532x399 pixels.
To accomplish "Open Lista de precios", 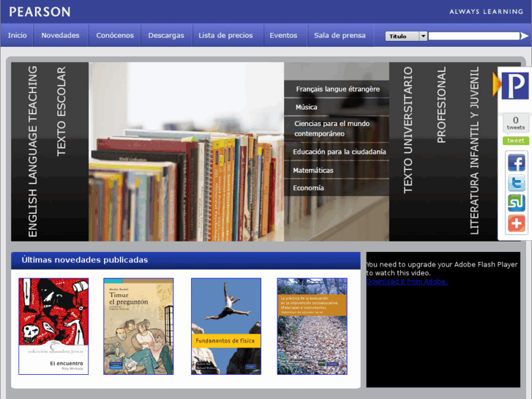I will click(225, 35).
